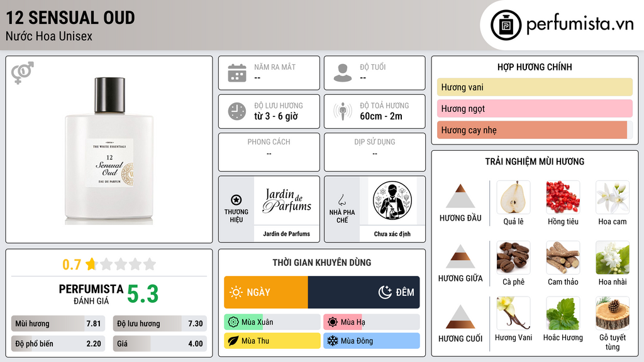Open the Jardin de Parfums brand name link

pos(287,234)
